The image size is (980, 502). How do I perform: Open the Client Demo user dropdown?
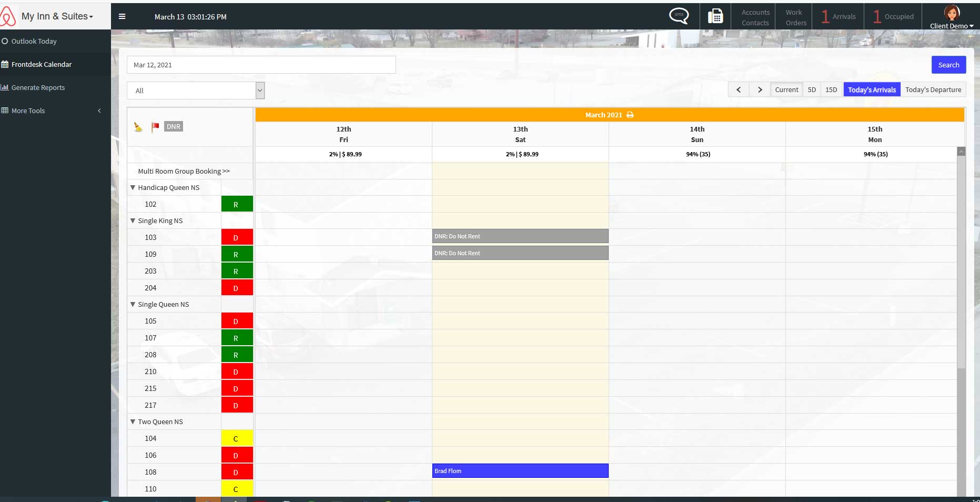click(x=952, y=26)
